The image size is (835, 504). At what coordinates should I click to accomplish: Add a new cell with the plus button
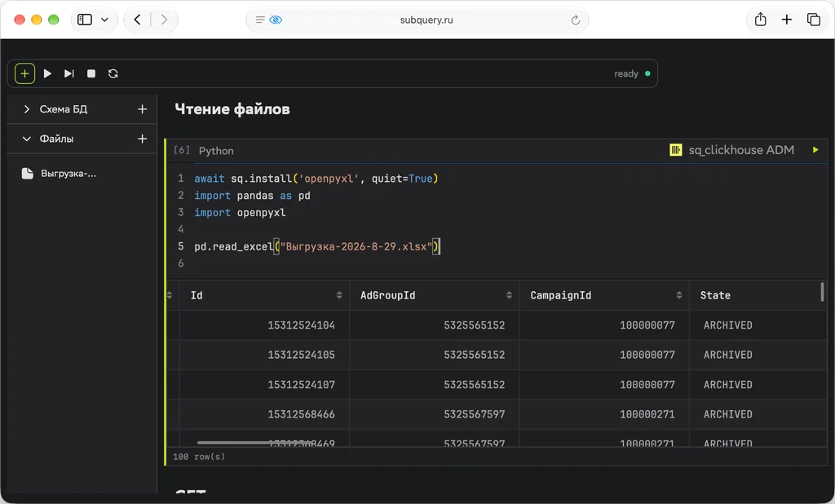24,73
